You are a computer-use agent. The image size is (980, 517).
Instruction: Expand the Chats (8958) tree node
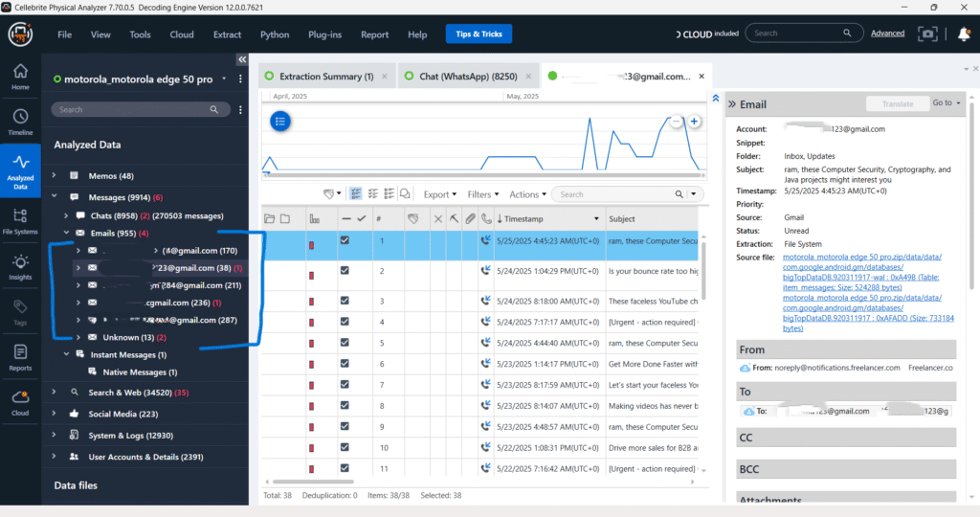[66, 215]
